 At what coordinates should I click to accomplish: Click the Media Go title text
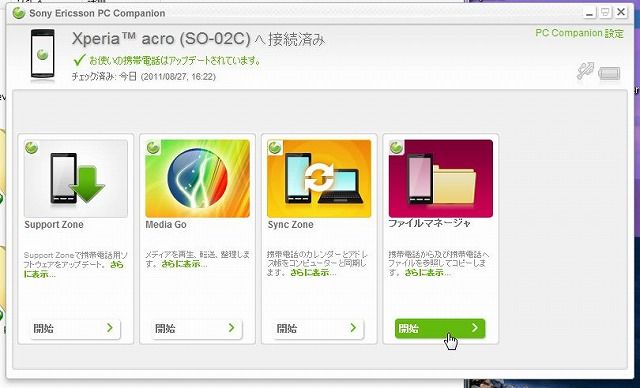pyautogui.click(x=166, y=225)
